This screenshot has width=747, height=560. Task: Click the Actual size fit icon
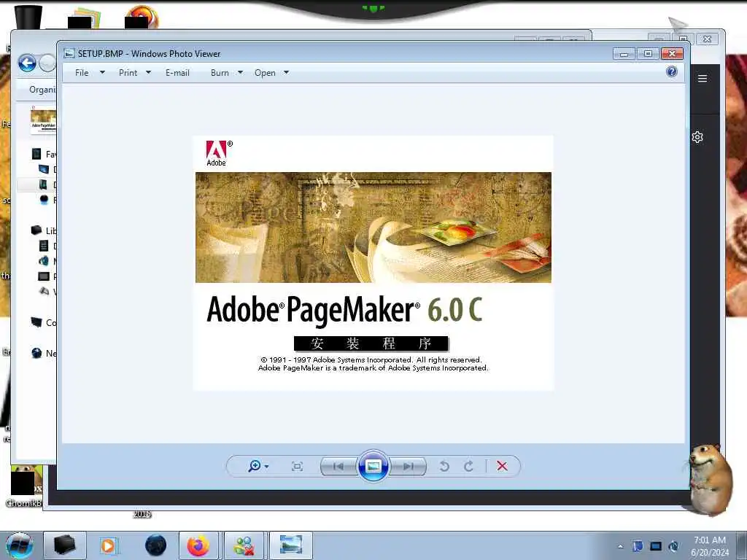click(x=297, y=466)
